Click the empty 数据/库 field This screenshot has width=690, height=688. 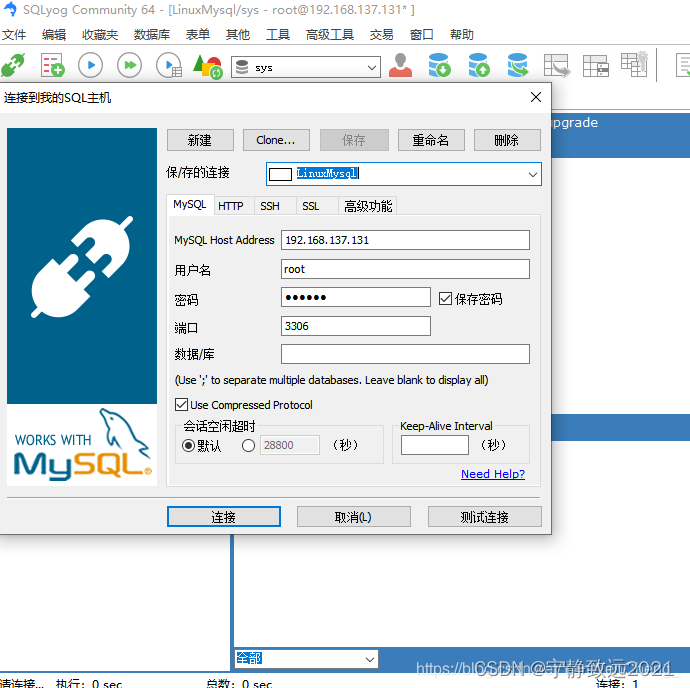pos(405,354)
